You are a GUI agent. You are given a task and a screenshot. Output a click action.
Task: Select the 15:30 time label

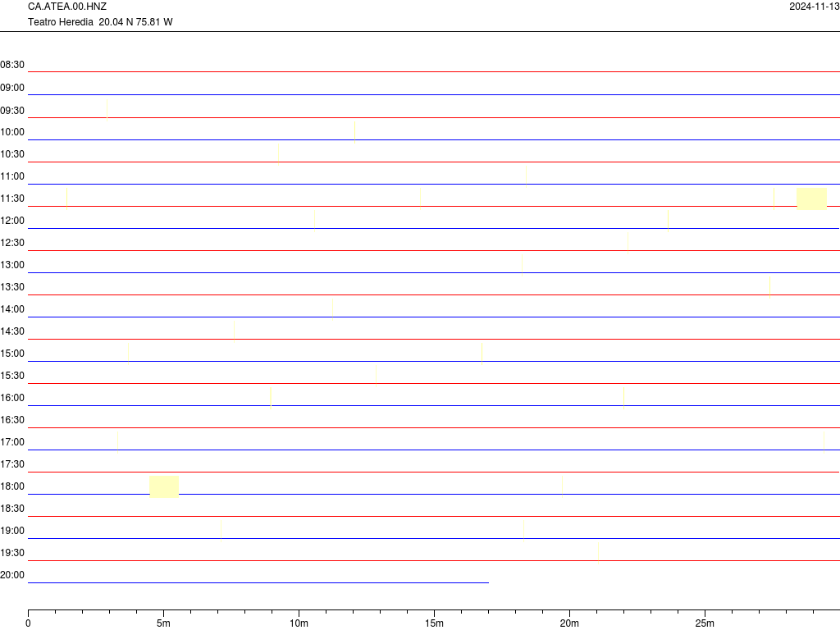(12, 376)
